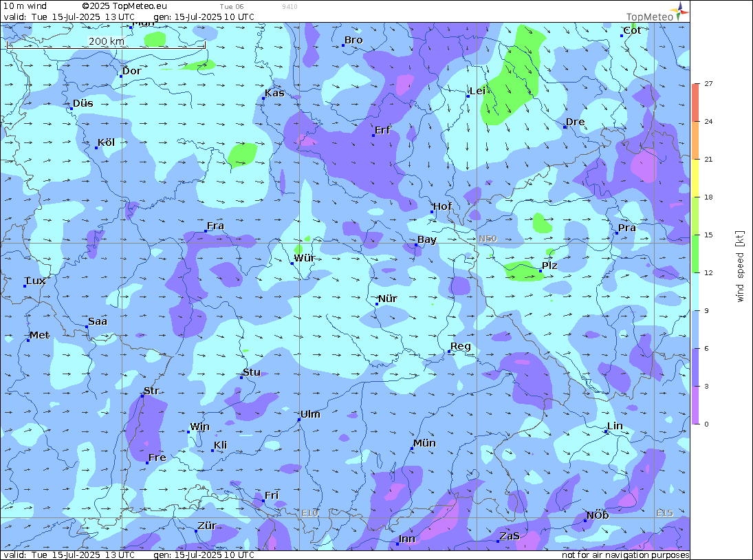Click the 21 value on the legend
The image size is (753, 560).
[x=708, y=160]
